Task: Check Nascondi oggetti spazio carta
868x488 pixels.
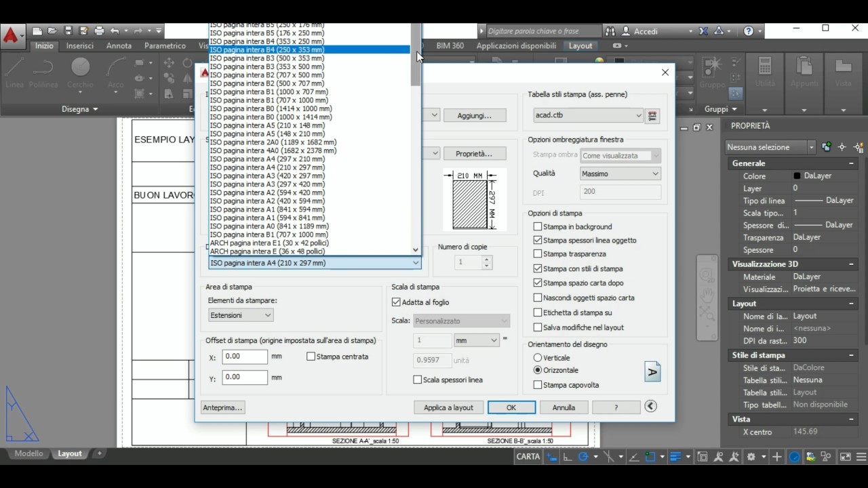Action: coord(538,298)
